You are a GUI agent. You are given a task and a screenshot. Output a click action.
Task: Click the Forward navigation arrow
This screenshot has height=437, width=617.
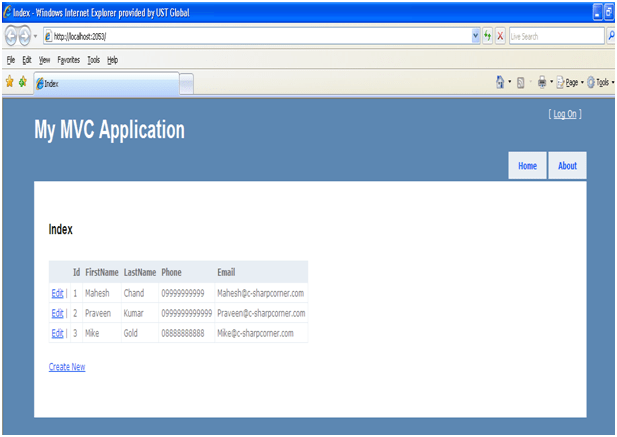coord(26,35)
